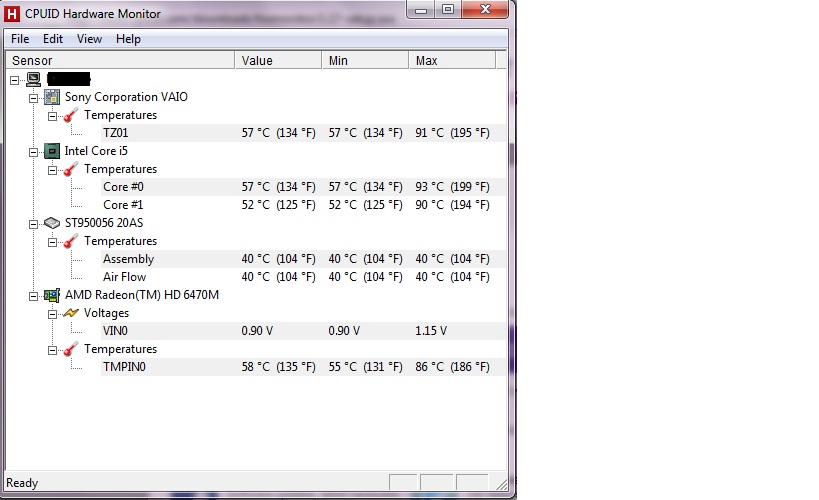819x500 pixels.
Task: Click the Ready status bar text
Action: [22, 483]
